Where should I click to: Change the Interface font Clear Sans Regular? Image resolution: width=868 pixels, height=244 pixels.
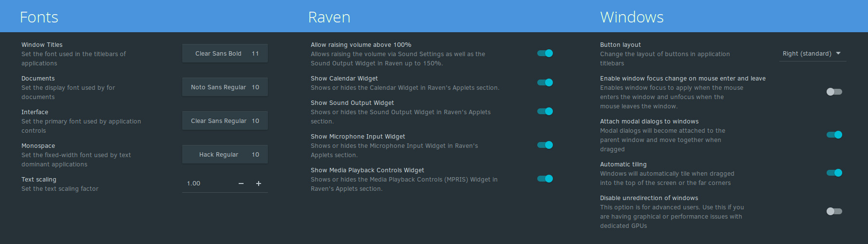click(x=225, y=121)
